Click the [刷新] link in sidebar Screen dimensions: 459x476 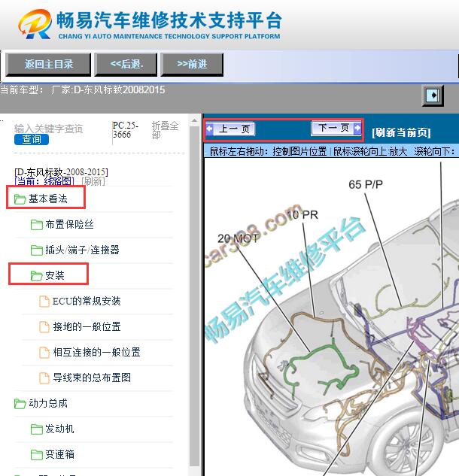pos(93,181)
